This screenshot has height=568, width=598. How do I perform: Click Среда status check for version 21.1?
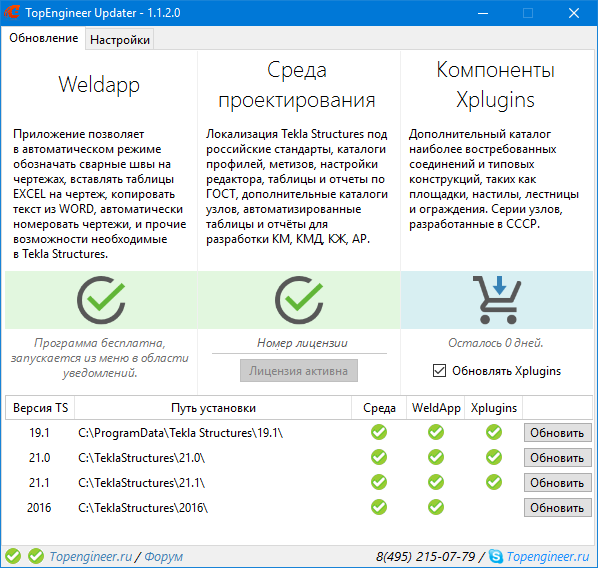(x=379, y=482)
